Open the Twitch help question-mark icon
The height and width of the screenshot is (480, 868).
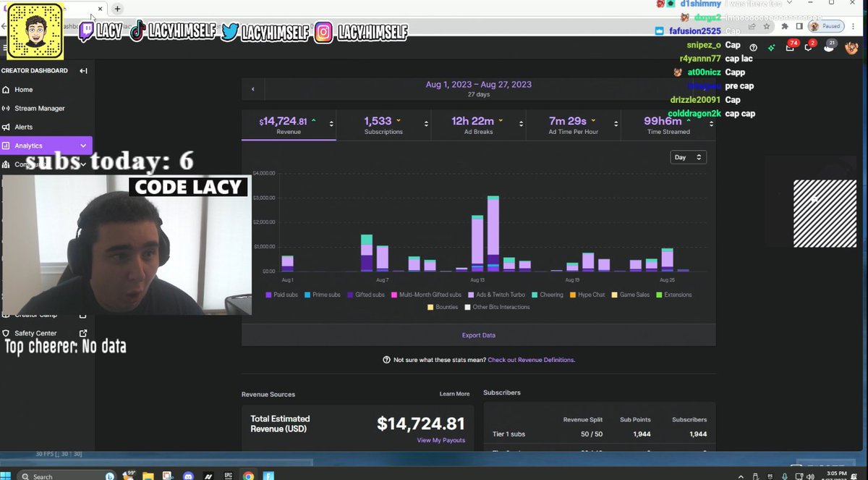(x=753, y=47)
